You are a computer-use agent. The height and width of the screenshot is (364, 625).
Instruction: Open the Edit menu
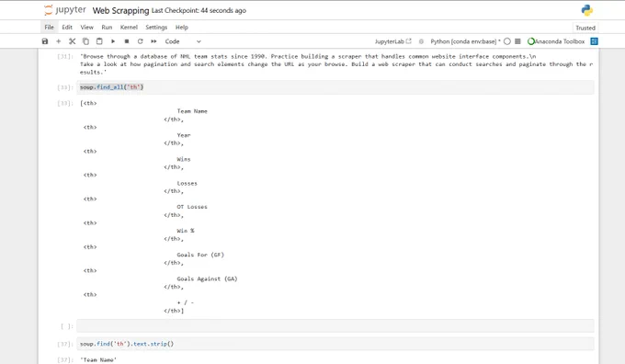pos(67,27)
